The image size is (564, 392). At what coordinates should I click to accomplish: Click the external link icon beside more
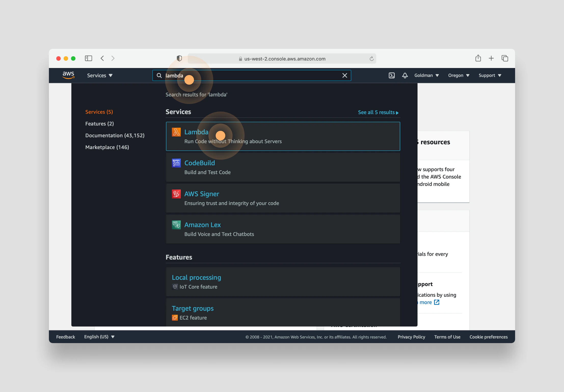[437, 302]
